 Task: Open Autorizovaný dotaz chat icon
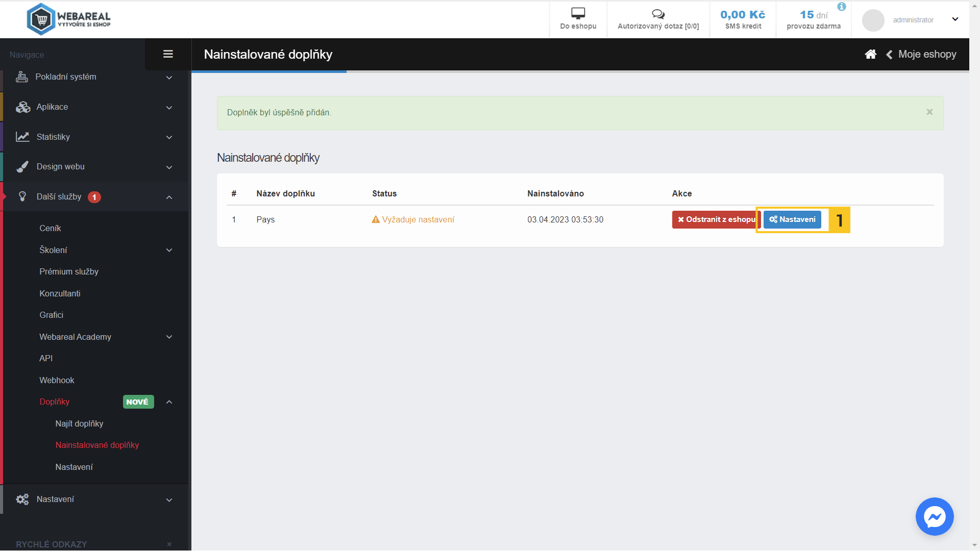tap(658, 14)
